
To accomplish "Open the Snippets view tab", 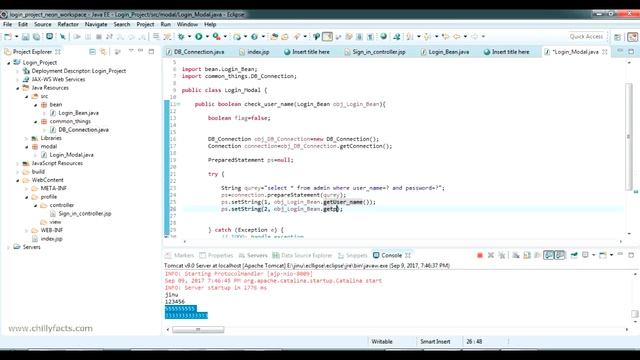I will (x=353, y=256).
